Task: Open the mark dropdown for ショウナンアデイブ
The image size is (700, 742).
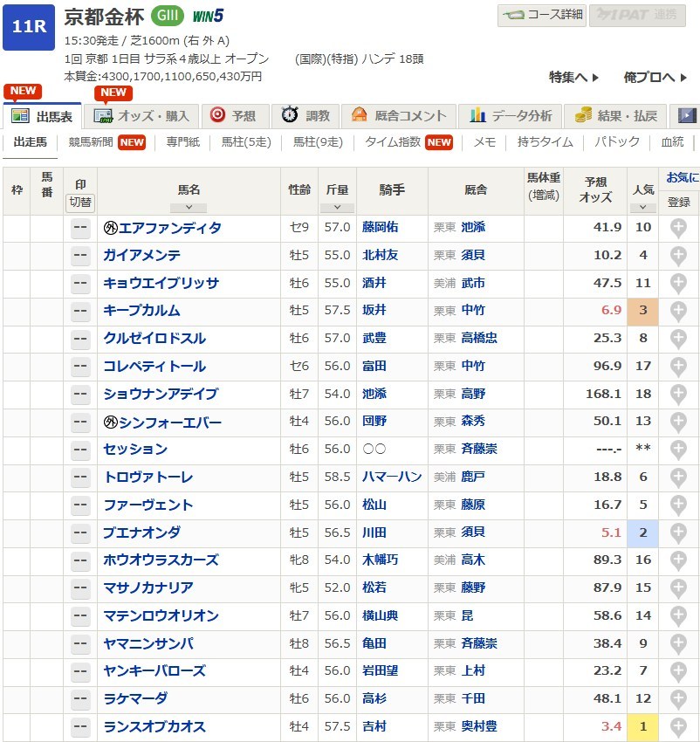Action: [x=80, y=395]
